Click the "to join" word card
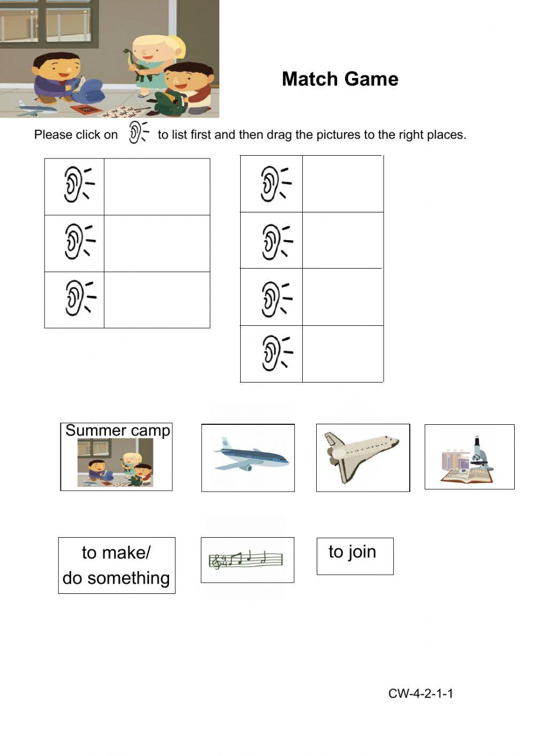Screen dimensions: 535x756 [355, 556]
